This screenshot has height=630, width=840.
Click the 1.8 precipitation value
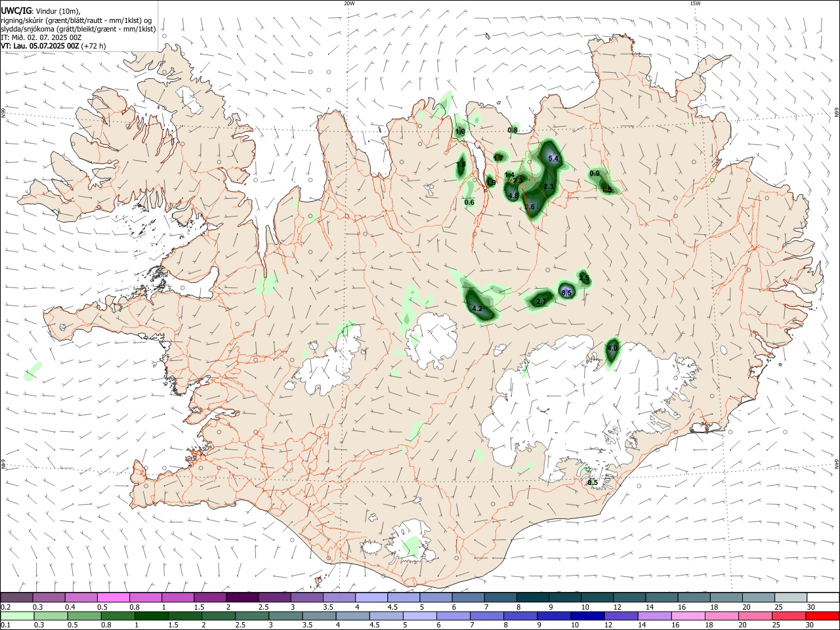(461, 164)
